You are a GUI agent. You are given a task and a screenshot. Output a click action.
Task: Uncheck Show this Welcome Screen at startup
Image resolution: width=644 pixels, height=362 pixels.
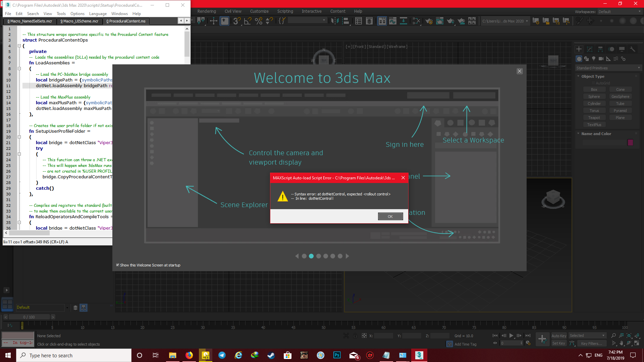[118, 265]
